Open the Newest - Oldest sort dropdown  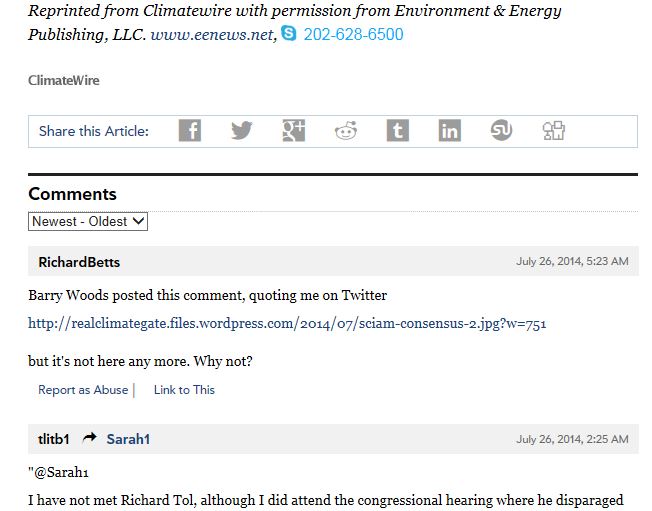coord(88,221)
